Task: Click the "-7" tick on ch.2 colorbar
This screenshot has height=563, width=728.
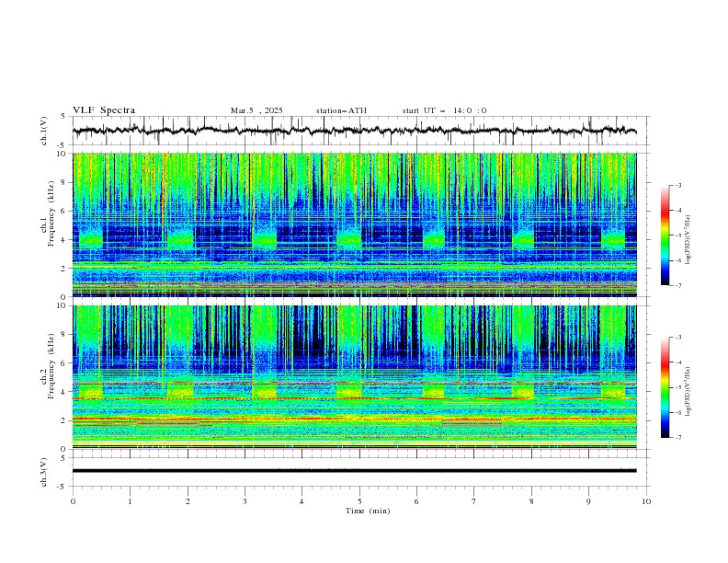Action: click(x=678, y=437)
